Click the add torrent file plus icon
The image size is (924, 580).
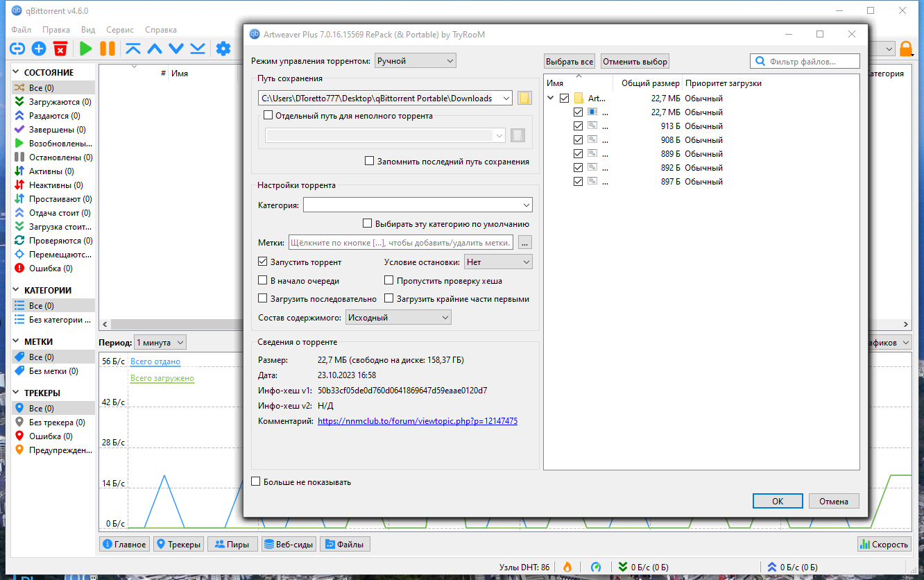click(x=39, y=49)
